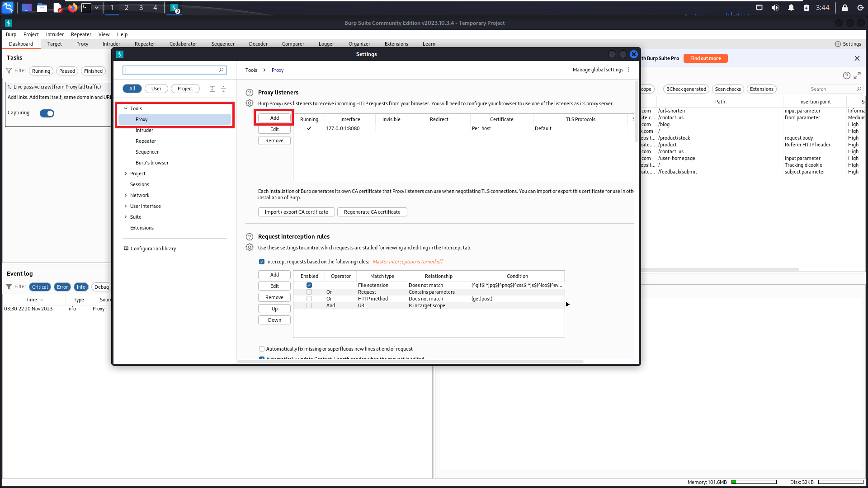Click the Memory usage bar in status bar

[x=754, y=482]
